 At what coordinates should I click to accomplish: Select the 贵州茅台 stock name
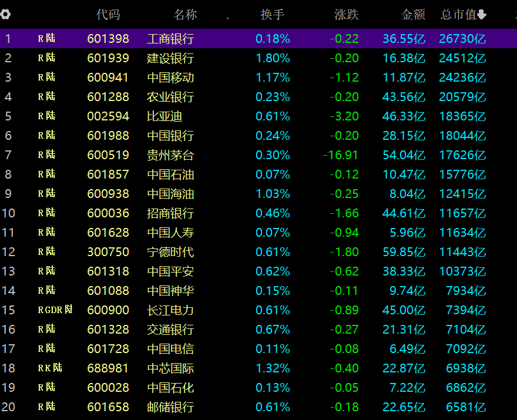click(x=170, y=155)
